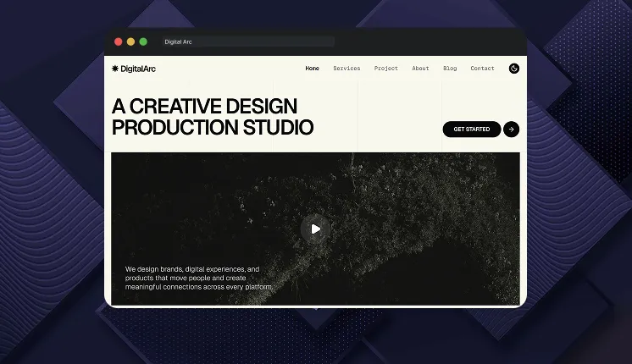The width and height of the screenshot is (632, 364).
Task: Close the window with red button
Action: point(118,41)
